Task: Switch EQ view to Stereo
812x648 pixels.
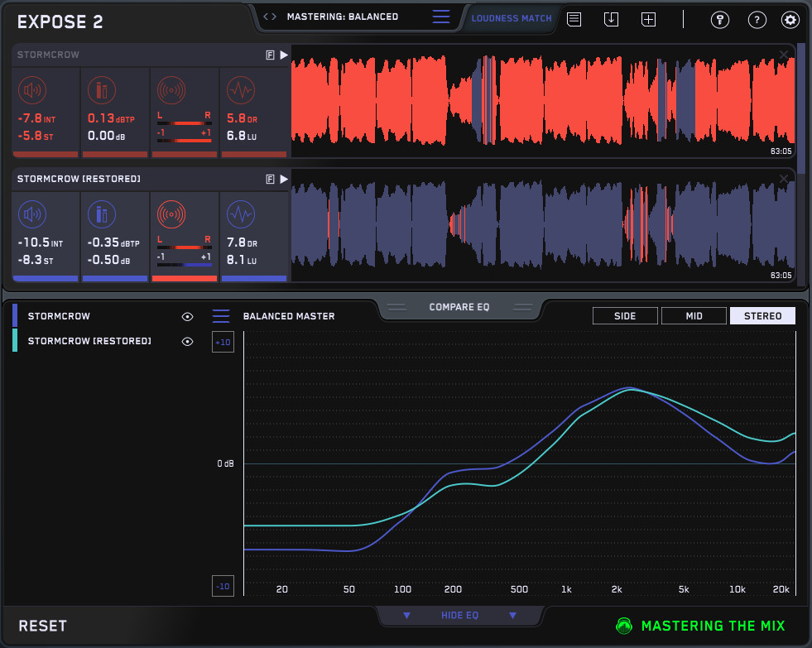Action: tap(762, 315)
